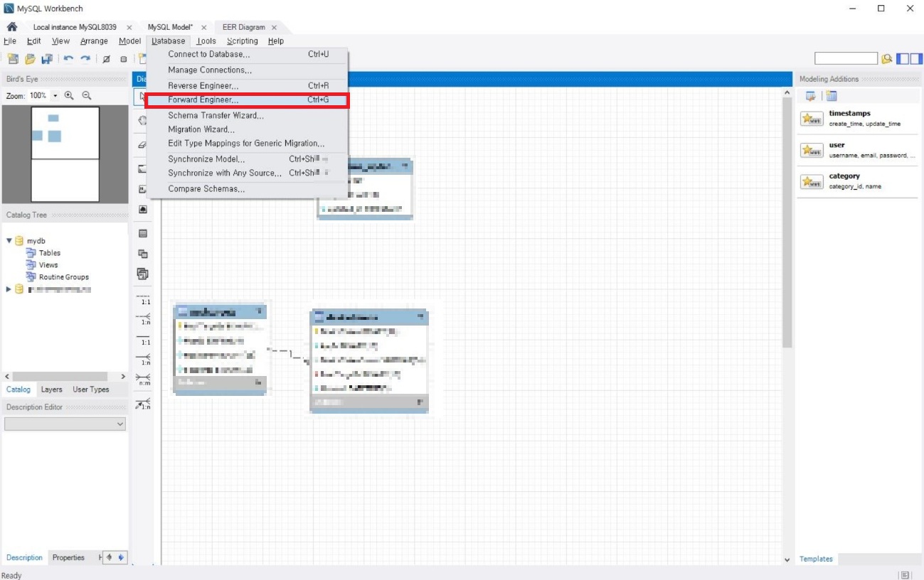Toggle the left sidebar panel visibility

(902, 59)
